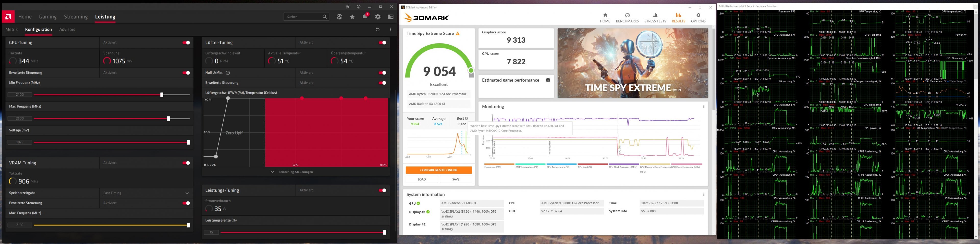The width and height of the screenshot is (980, 244).
Task: Open favorites star icon in Radeon Software
Action: (352, 17)
